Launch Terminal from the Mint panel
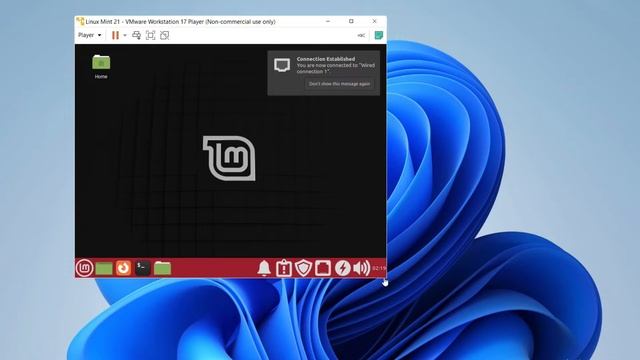The width and height of the screenshot is (640, 360). tap(142, 268)
